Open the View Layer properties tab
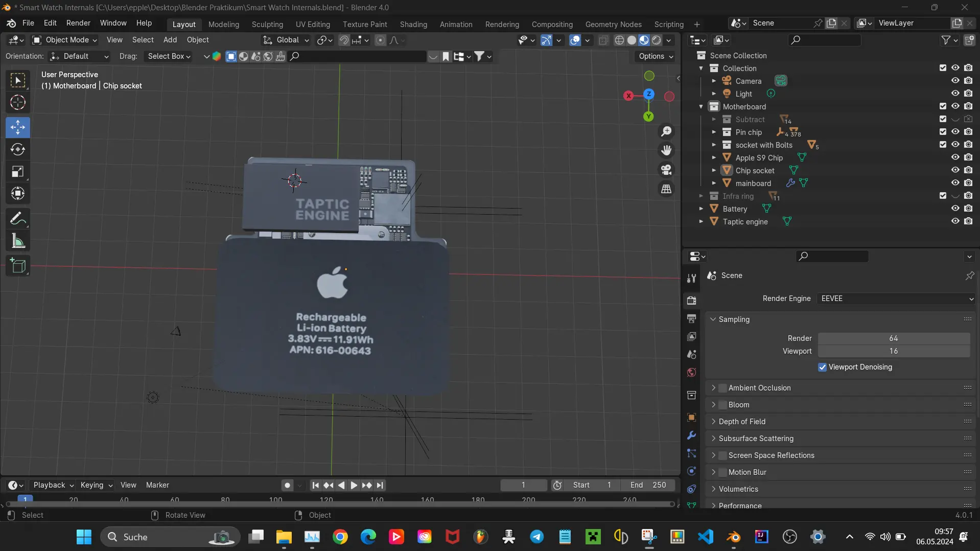 pyautogui.click(x=691, y=336)
